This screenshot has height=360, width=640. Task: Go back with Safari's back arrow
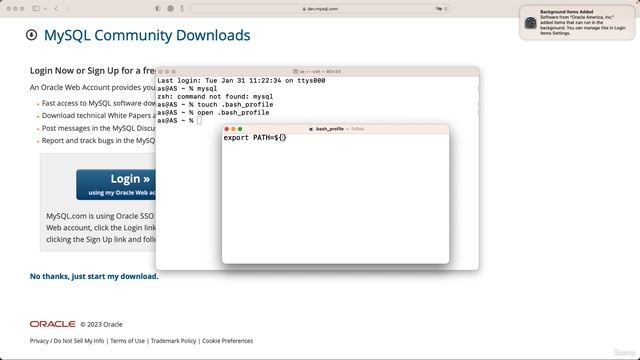pos(56,9)
